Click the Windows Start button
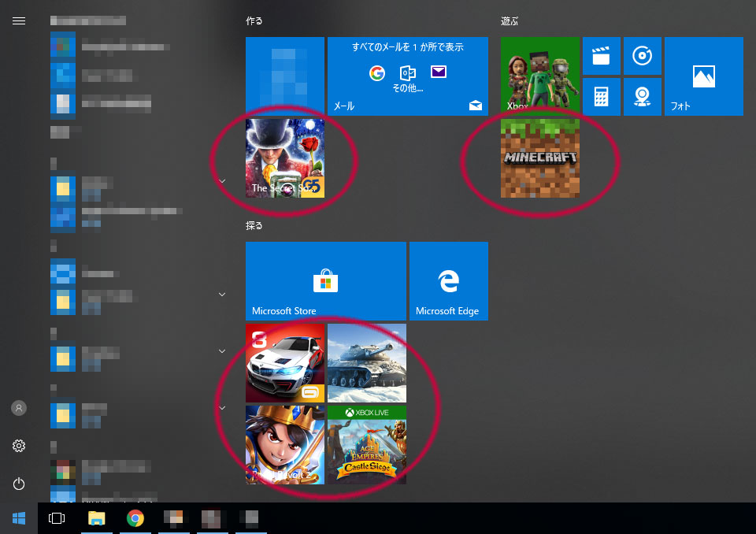The width and height of the screenshot is (756, 534). click(19, 518)
